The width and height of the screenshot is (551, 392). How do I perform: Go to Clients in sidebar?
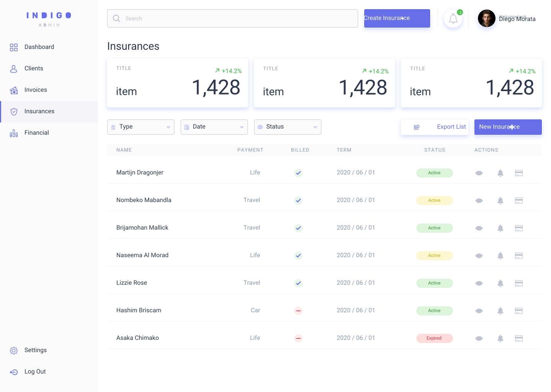[49, 69]
